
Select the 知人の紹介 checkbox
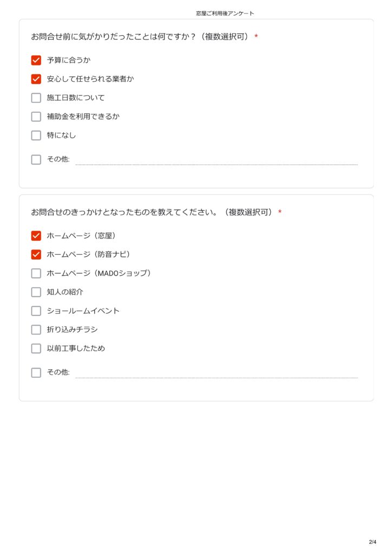click(x=36, y=292)
